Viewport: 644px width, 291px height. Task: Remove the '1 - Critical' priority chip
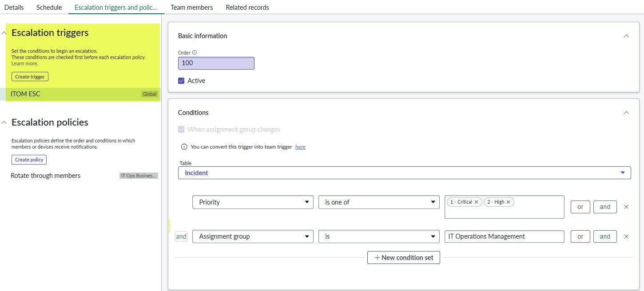tap(476, 202)
